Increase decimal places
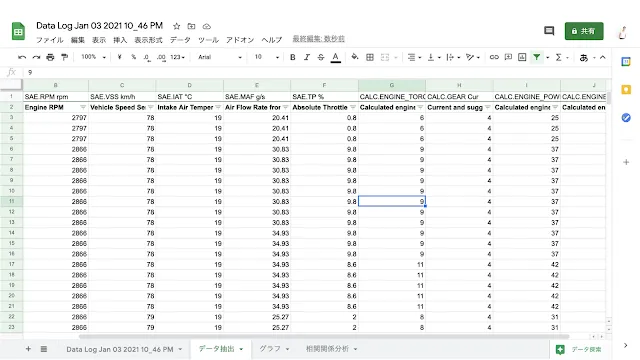The height and width of the screenshot is (360, 640). (x=161, y=58)
